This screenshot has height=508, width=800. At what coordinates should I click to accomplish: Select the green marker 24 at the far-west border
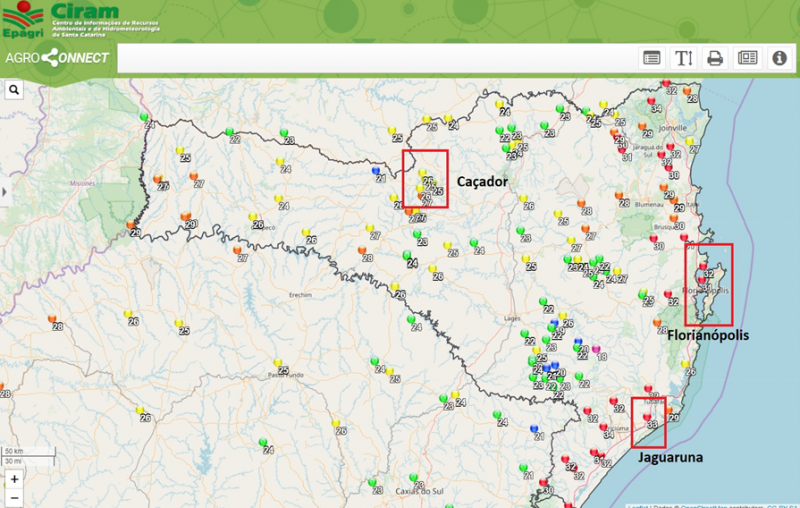pos(144,117)
